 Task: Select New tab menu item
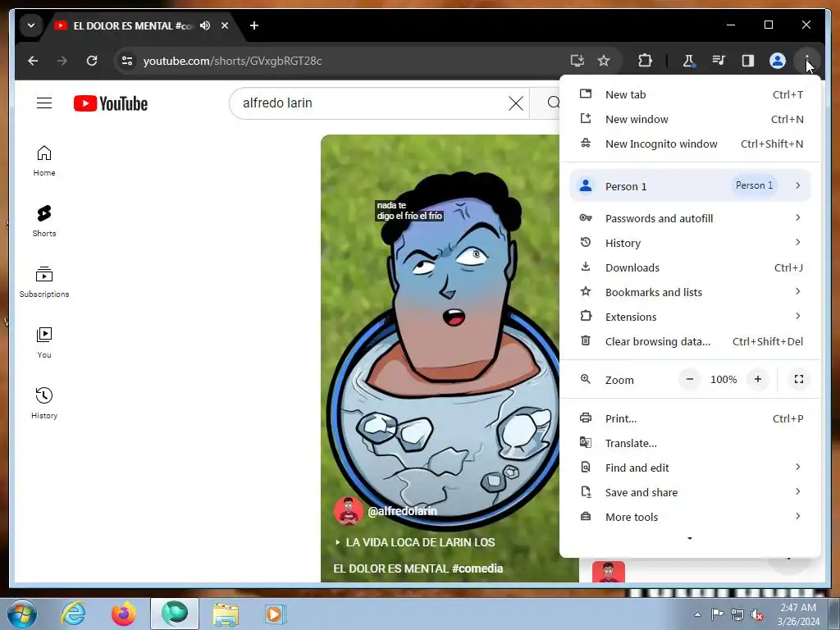coord(691,95)
